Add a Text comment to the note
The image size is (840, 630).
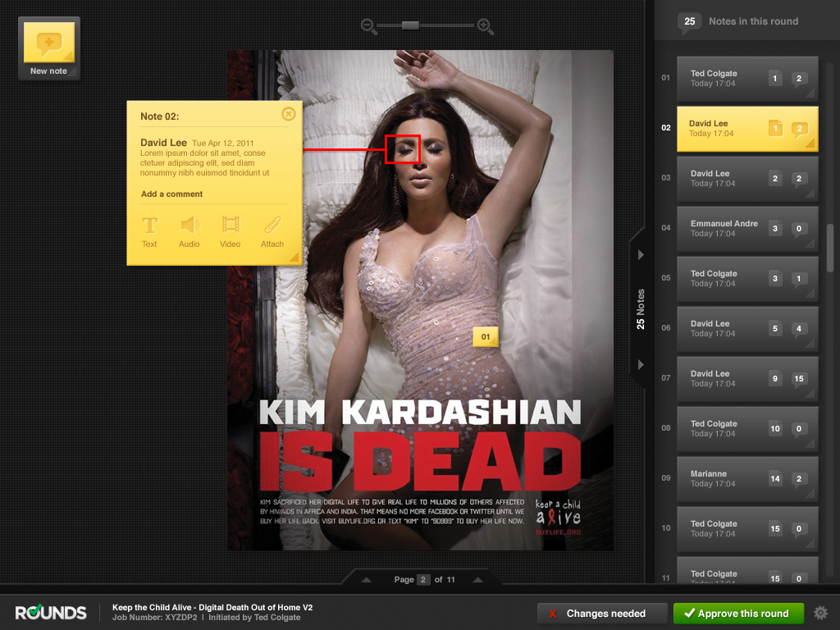click(149, 232)
